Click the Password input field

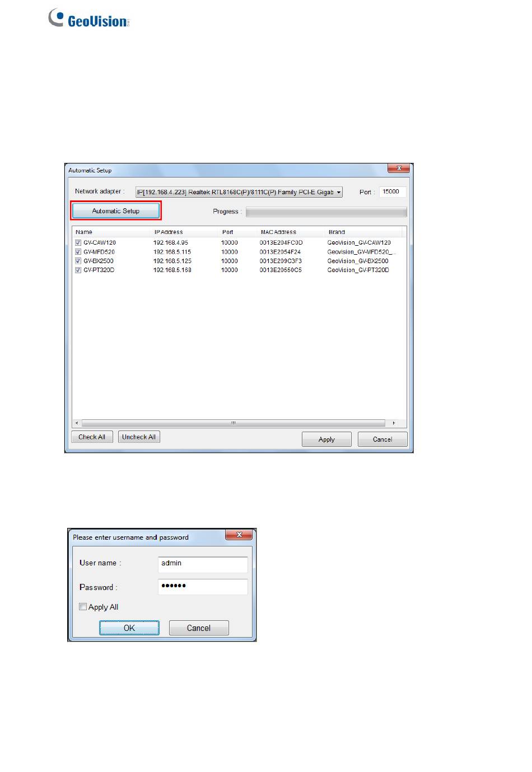point(203,586)
